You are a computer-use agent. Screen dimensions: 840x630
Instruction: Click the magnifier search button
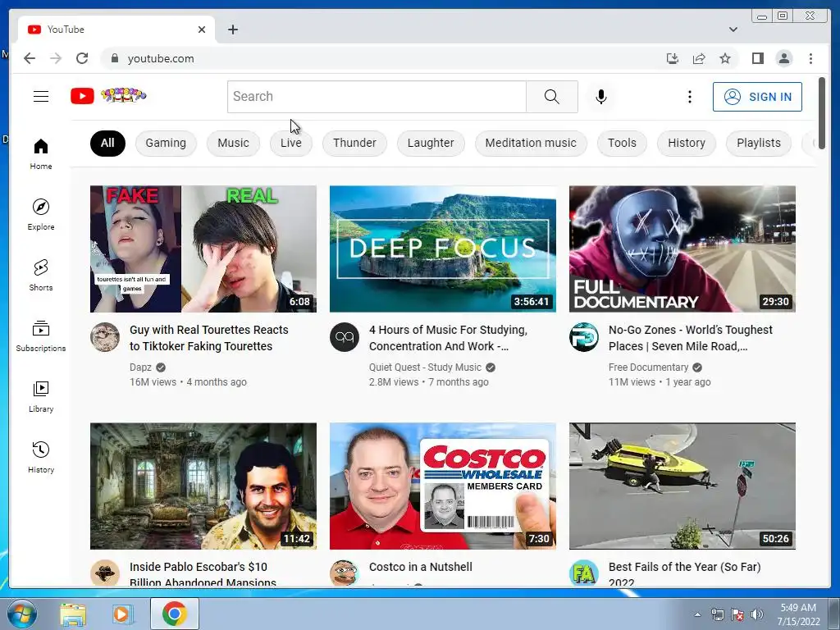pyautogui.click(x=552, y=97)
